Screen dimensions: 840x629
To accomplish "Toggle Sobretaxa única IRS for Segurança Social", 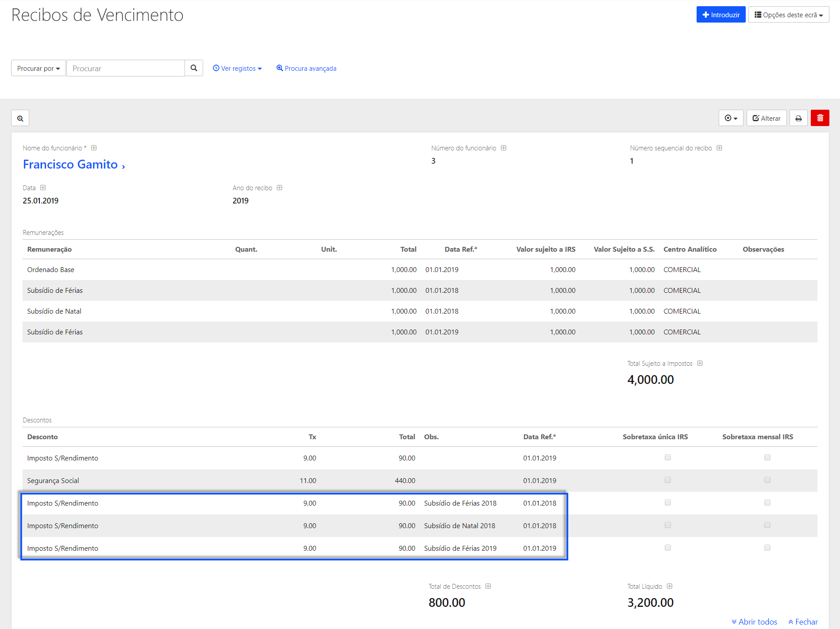I will tap(668, 480).
